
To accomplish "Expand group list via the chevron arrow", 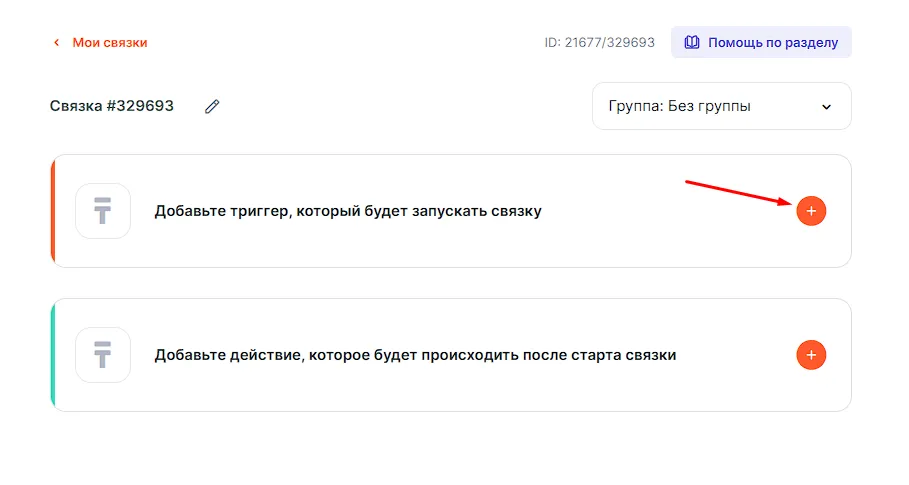I will (x=826, y=107).
